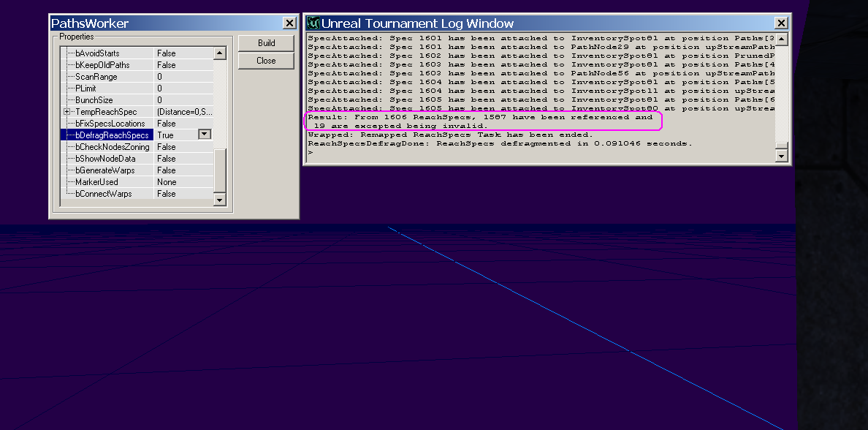Click the None value of MarkerUsed
The image size is (868, 430).
(167, 182)
